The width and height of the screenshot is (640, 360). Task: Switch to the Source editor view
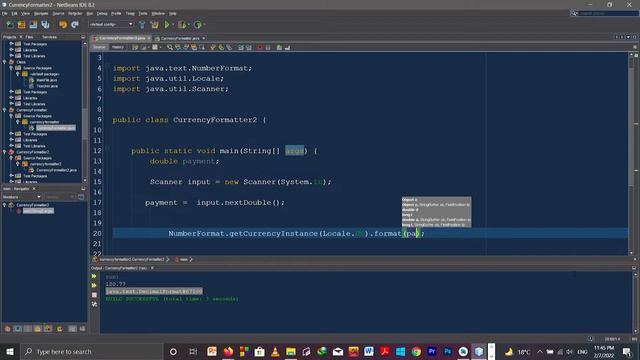coord(99,47)
